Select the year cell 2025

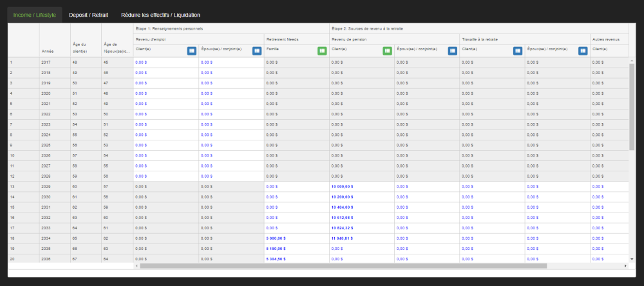click(x=55, y=145)
